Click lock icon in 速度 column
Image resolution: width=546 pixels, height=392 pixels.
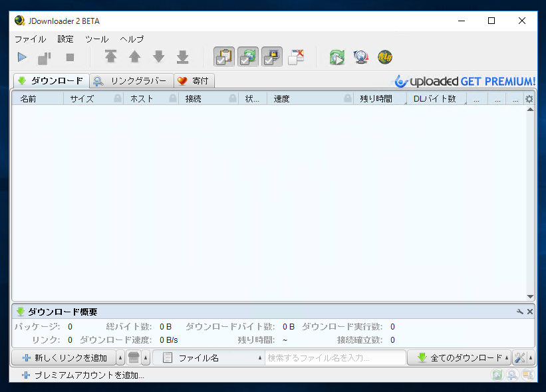point(348,98)
